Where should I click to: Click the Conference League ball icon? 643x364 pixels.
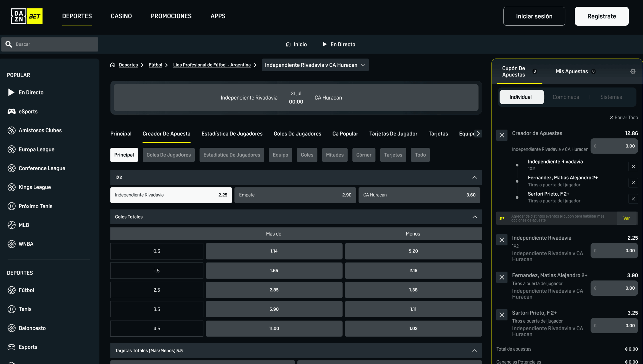[11, 168]
